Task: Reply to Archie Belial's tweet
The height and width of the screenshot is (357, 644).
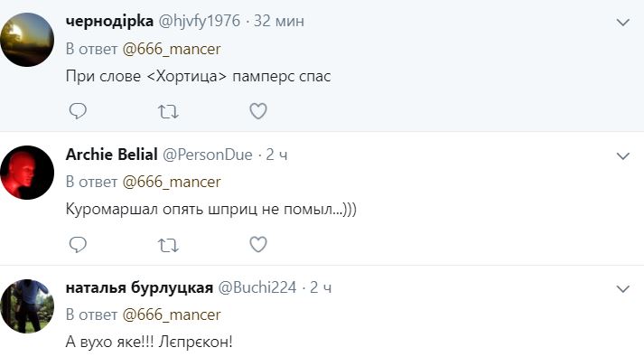Action: point(78,244)
